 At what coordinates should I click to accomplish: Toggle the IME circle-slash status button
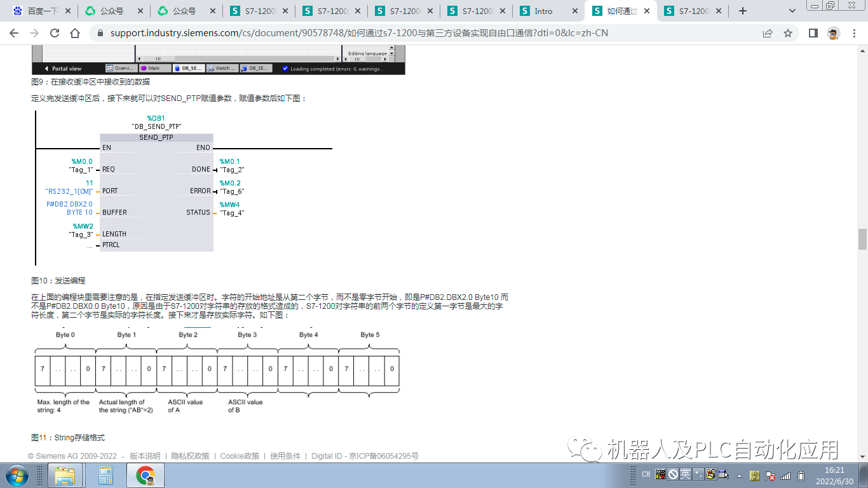pos(673,474)
